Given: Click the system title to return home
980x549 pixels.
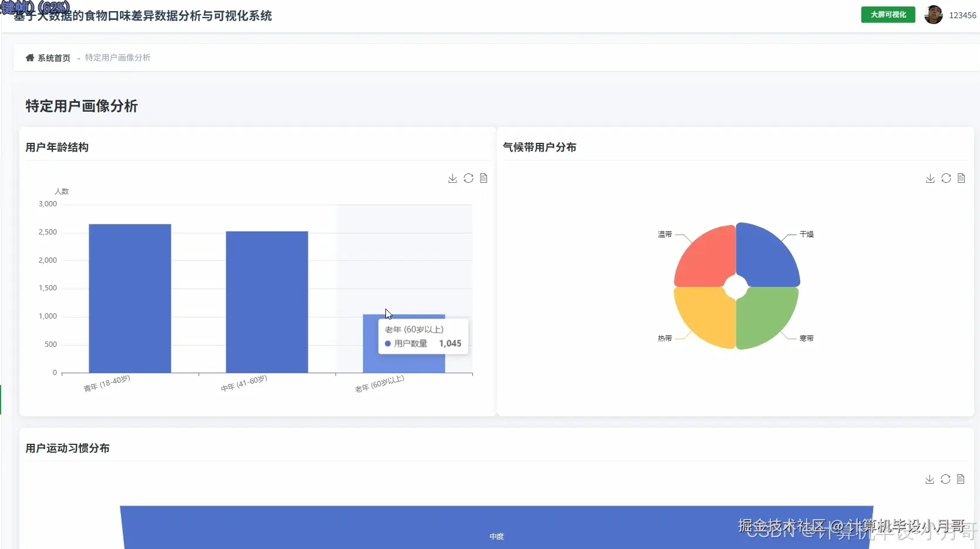Looking at the screenshot, I should tap(143, 16).
